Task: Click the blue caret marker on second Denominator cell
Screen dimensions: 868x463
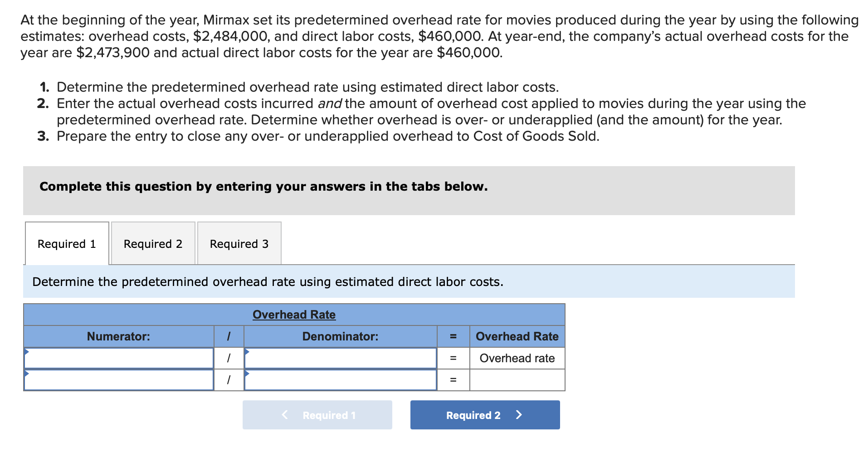Action: click(246, 374)
